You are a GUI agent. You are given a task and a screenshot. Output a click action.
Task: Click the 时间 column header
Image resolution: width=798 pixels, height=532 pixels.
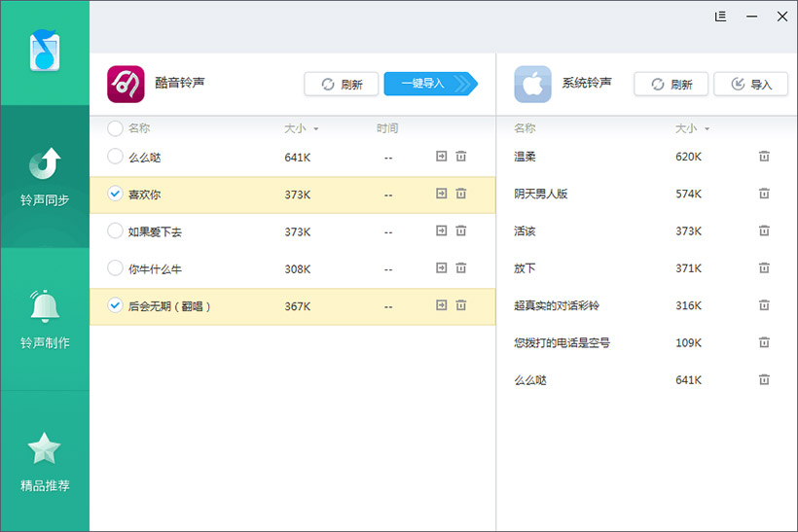[387, 128]
